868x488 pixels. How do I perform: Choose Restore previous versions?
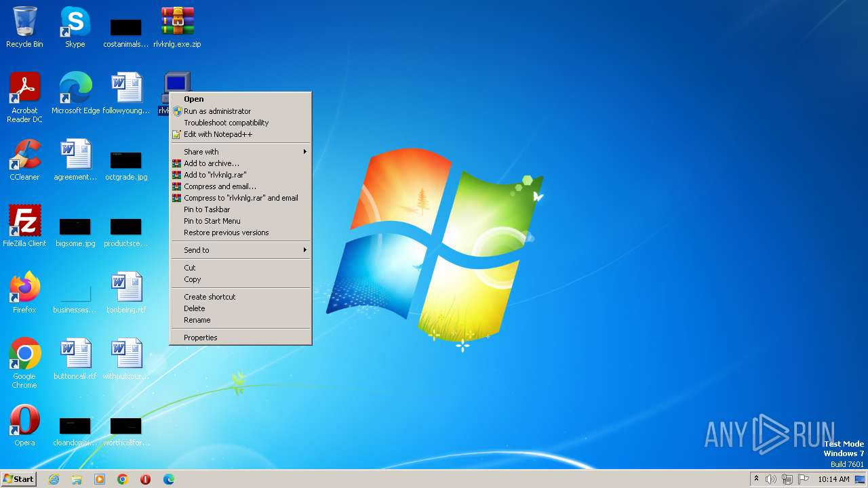pyautogui.click(x=241, y=232)
